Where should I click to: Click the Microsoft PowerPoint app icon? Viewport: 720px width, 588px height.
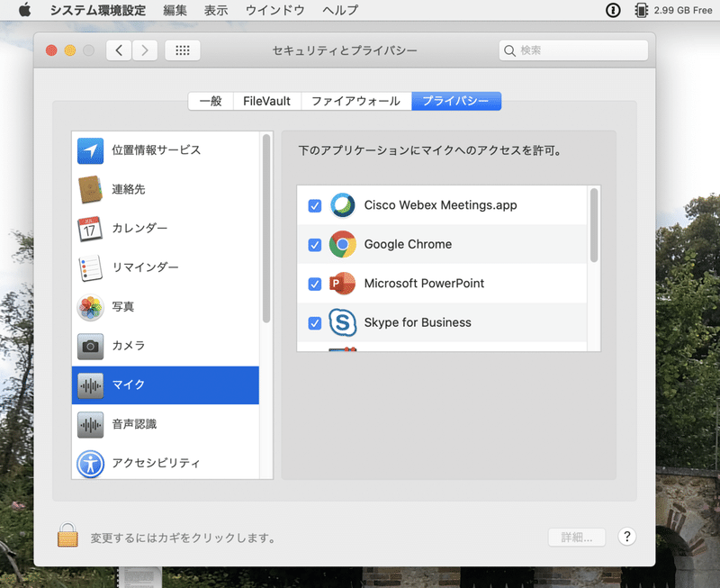tap(342, 284)
